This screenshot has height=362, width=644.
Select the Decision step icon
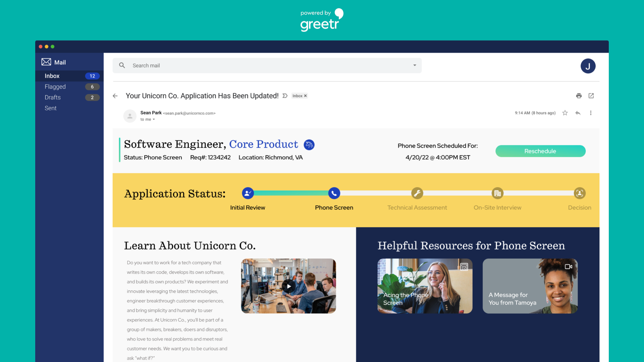click(580, 193)
